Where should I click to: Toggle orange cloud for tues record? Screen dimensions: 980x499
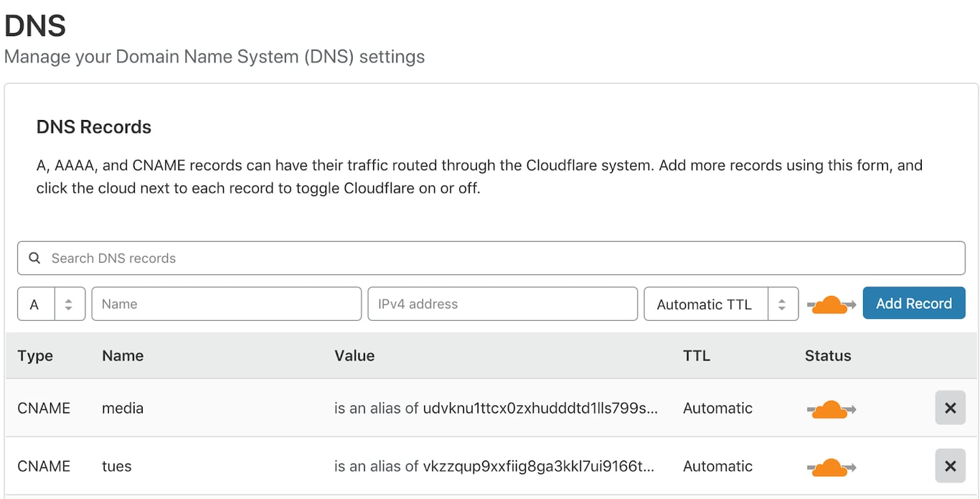coord(831,467)
